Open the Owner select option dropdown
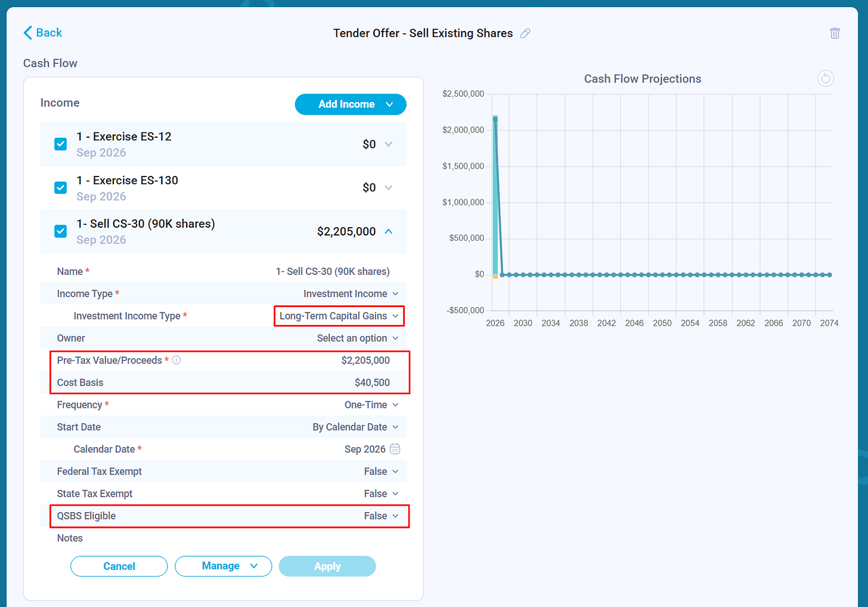Viewport: 868px width, 607px height. coord(358,338)
